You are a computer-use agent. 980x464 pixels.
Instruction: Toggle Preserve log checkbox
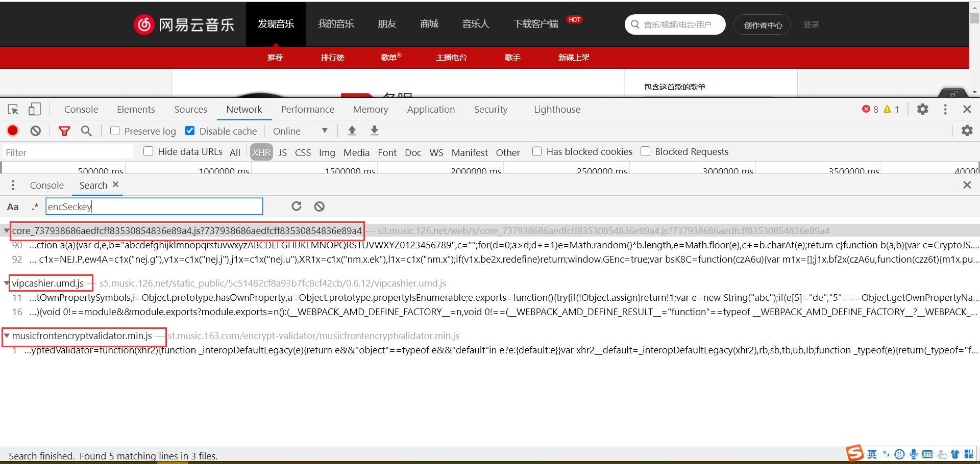(115, 131)
